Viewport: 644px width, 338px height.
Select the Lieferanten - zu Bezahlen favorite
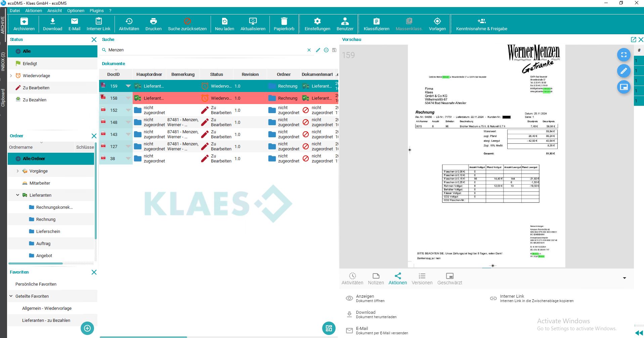click(x=46, y=320)
